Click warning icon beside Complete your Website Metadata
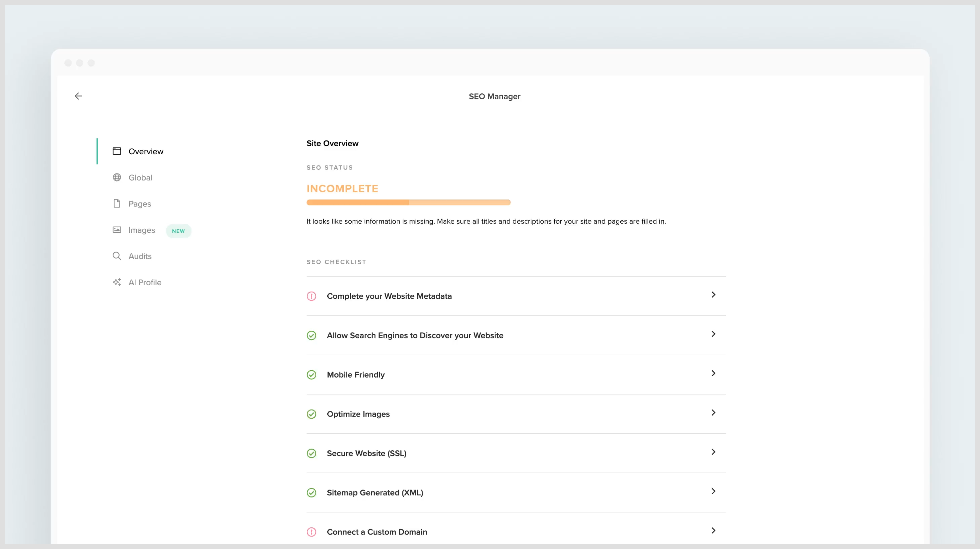Viewport: 980px width, 549px height. pos(312,296)
